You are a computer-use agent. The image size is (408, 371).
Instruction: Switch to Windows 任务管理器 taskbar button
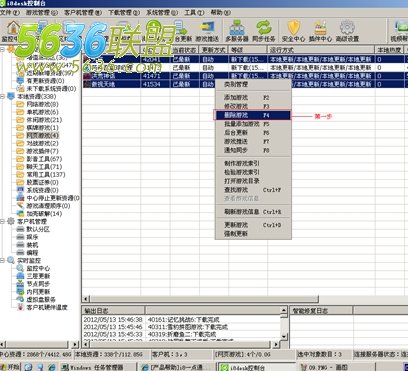[97, 367]
